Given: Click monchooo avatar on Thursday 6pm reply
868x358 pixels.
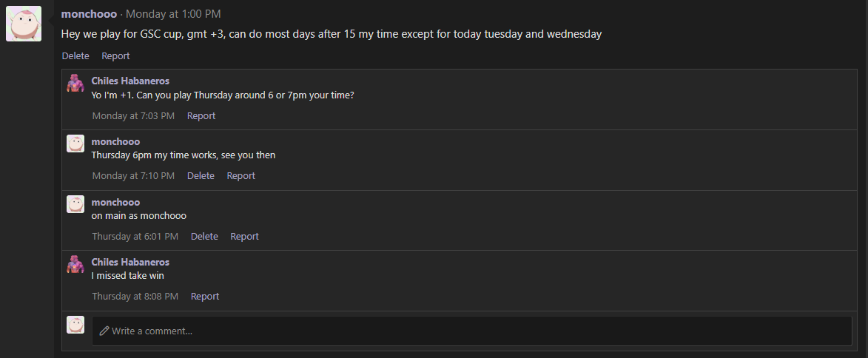Looking at the screenshot, I should (75, 143).
